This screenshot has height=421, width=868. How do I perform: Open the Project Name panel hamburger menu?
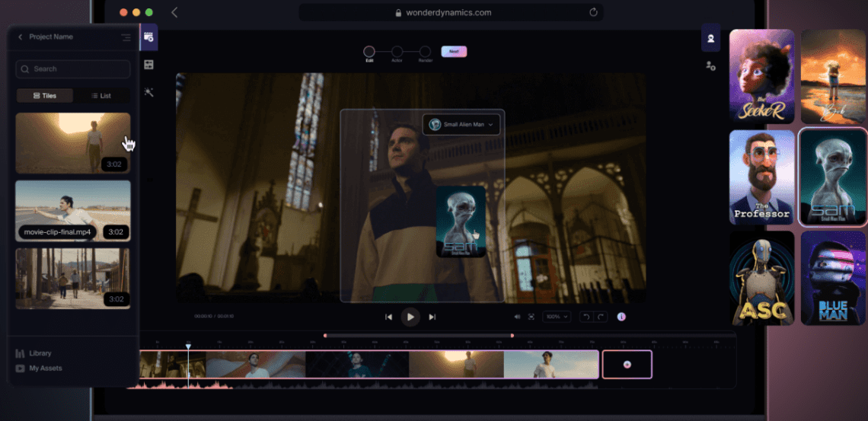126,37
